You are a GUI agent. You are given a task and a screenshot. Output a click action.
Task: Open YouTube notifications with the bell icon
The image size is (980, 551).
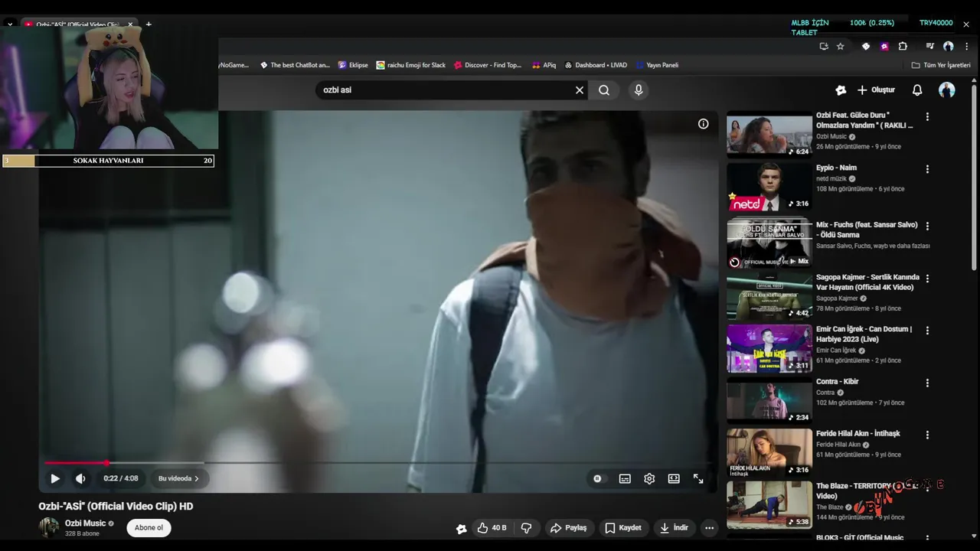pos(917,90)
